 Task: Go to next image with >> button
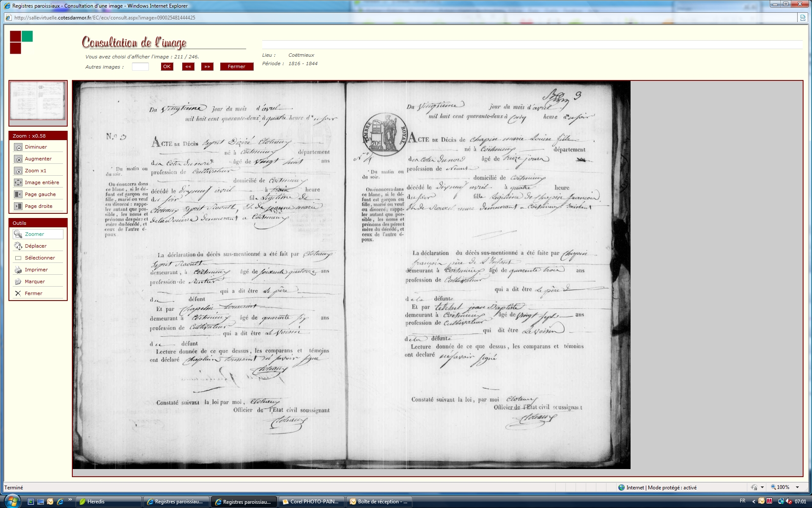click(x=207, y=66)
